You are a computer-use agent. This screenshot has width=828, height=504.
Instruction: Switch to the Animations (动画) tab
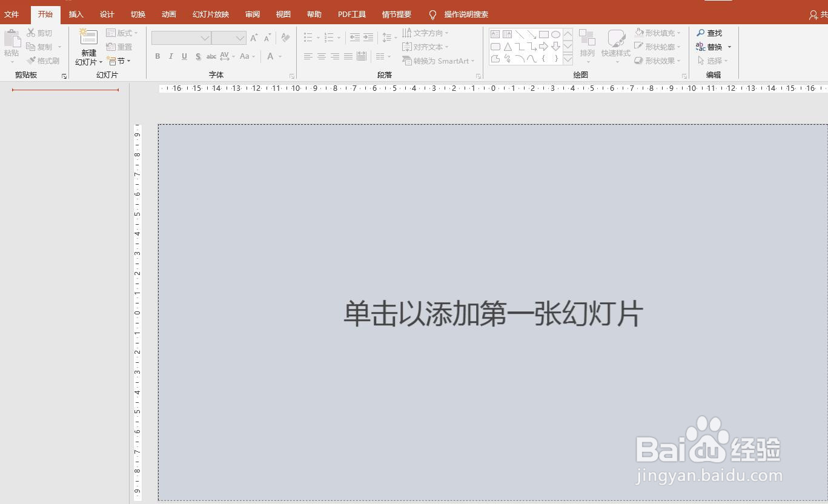[169, 15]
